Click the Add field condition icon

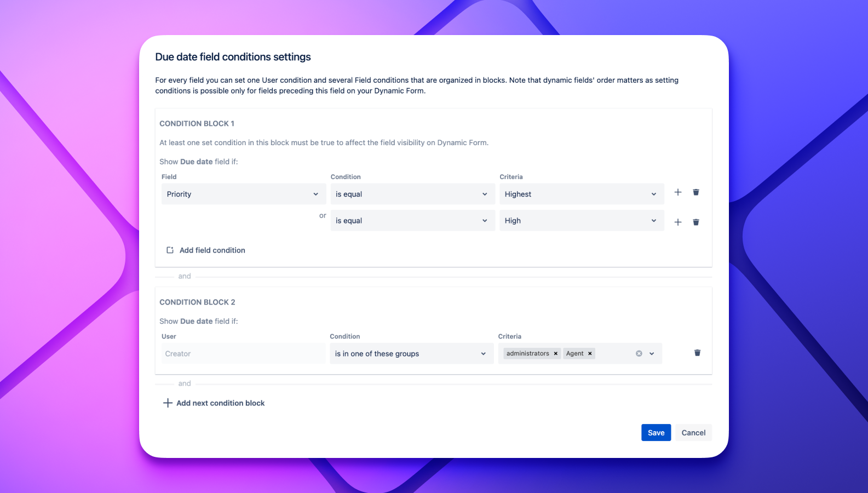pos(170,250)
